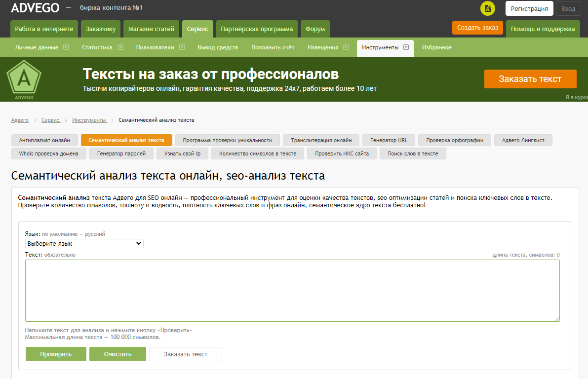Open the Вывод средств menu item
The height and width of the screenshot is (379, 588).
click(218, 47)
